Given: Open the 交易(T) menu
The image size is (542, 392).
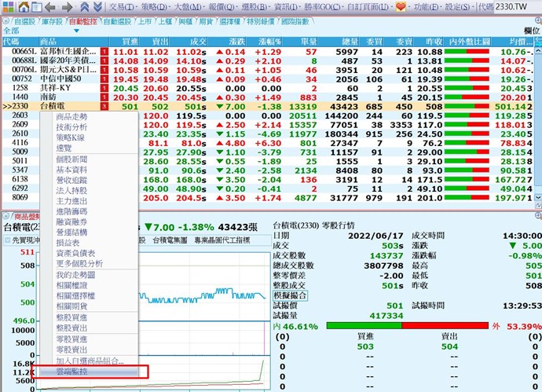Looking at the screenshot, I should [122, 7].
